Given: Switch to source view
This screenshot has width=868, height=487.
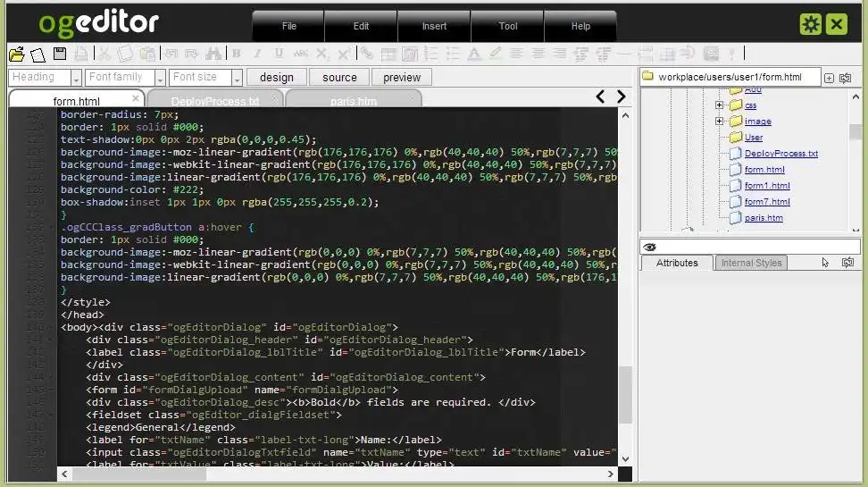Looking at the screenshot, I should tap(339, 78).
